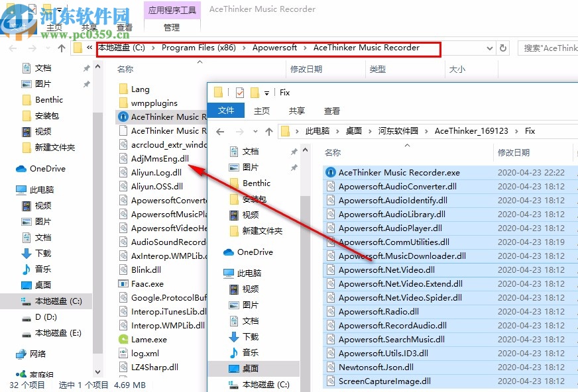The image size is (578, 392).
Task: Go back in the Fix window
Action: [x=220, y=131]
